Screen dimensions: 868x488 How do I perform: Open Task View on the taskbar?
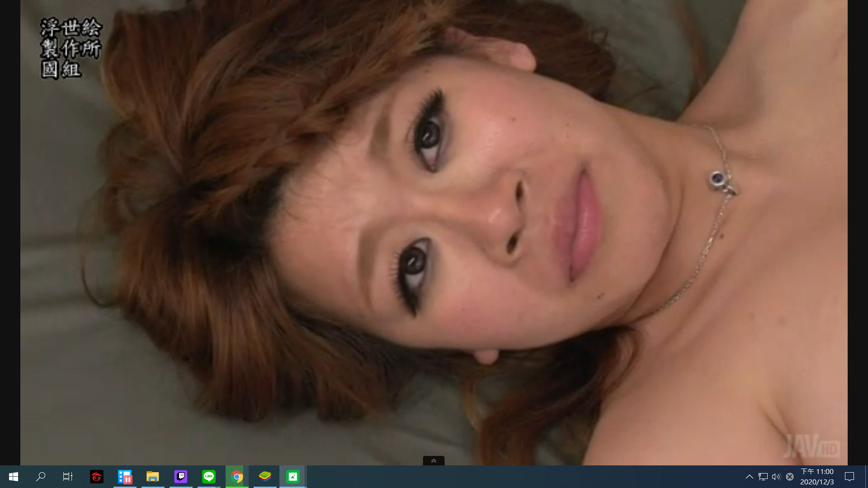coord(68,477)
